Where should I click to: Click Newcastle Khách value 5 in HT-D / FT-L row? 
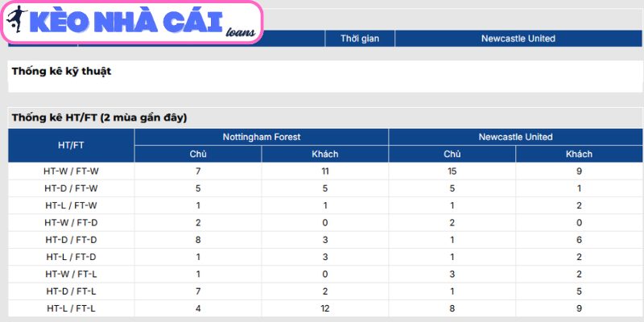pyautogui.click(x=579, y=291)
